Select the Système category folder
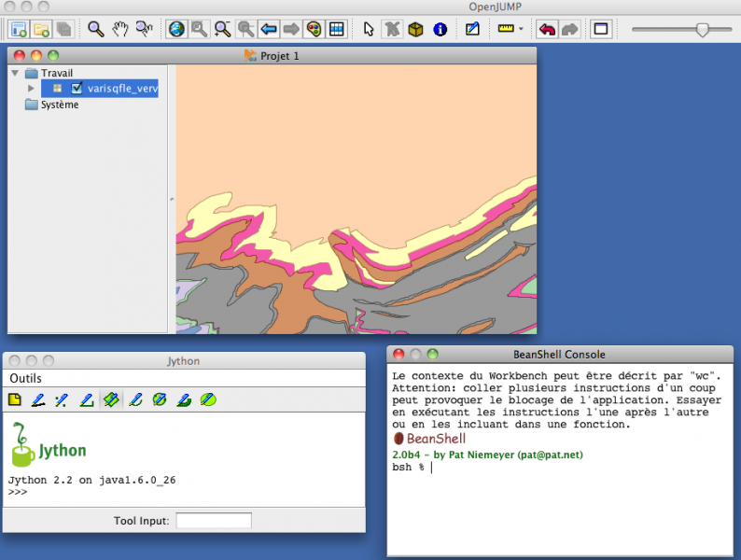Image resolution: width=741 pixels, height=560 pixels. coord(59,105)
